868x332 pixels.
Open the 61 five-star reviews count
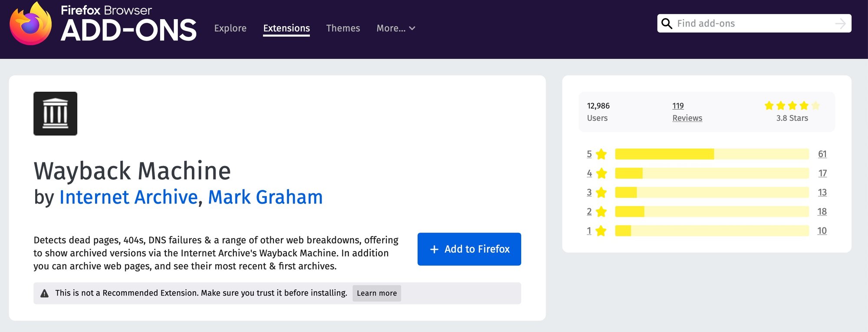(x=822, y=154)
